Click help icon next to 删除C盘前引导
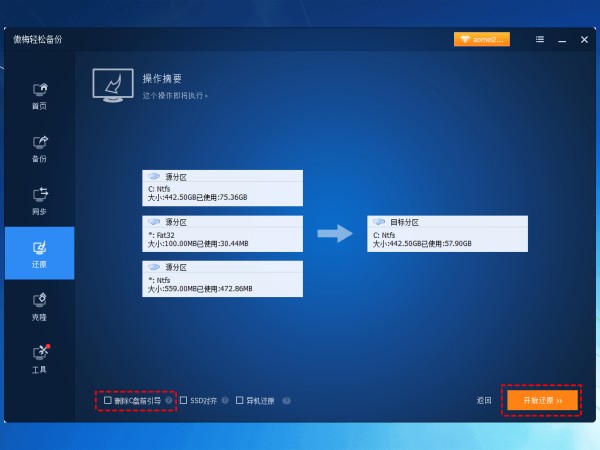The image size is (600, 450). point(169,400)
